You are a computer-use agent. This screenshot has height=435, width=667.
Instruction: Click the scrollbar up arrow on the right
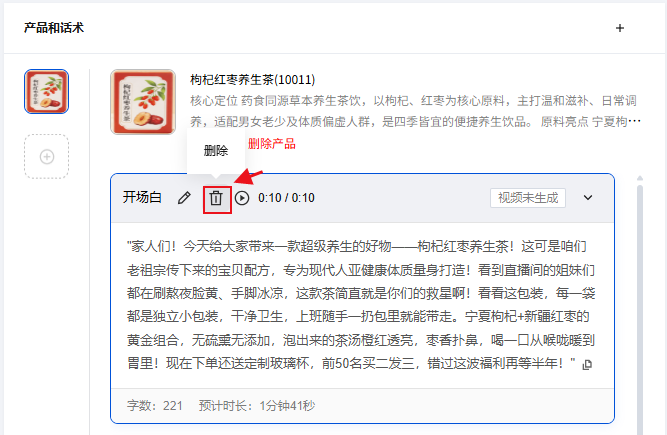point(640,178)
